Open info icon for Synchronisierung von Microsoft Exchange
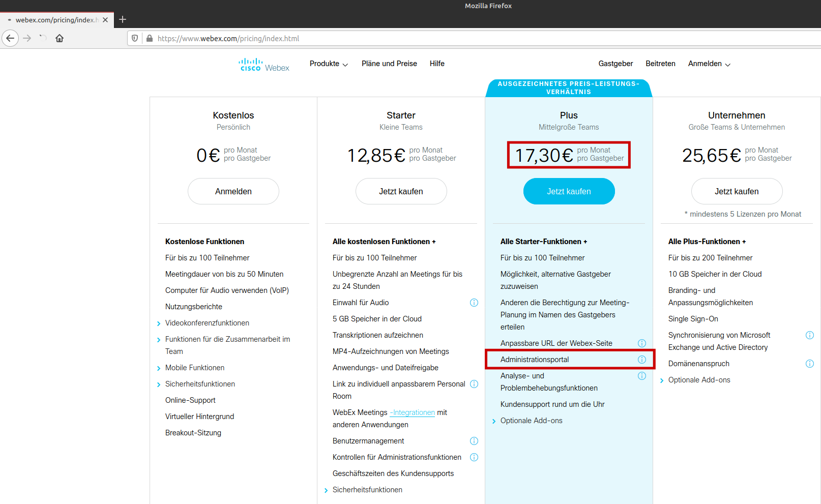This screenshot has width=821, height=504. (810, 335)
